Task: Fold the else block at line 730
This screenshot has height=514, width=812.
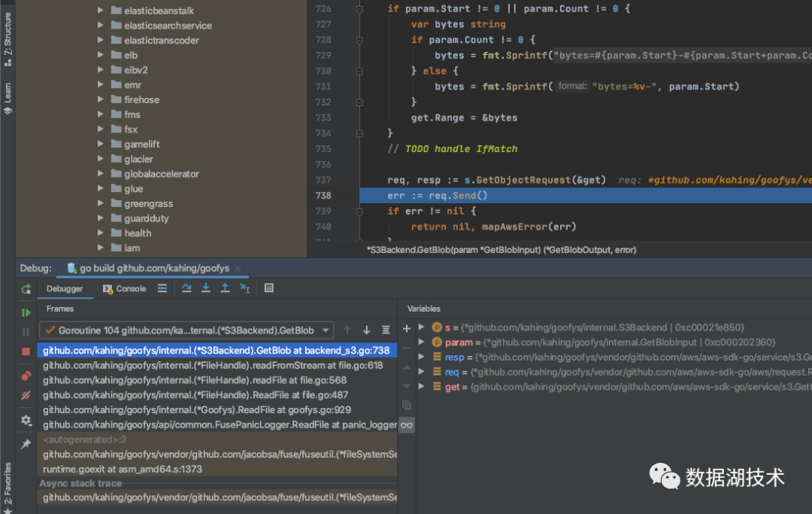Action: click(x=359, y=71)
